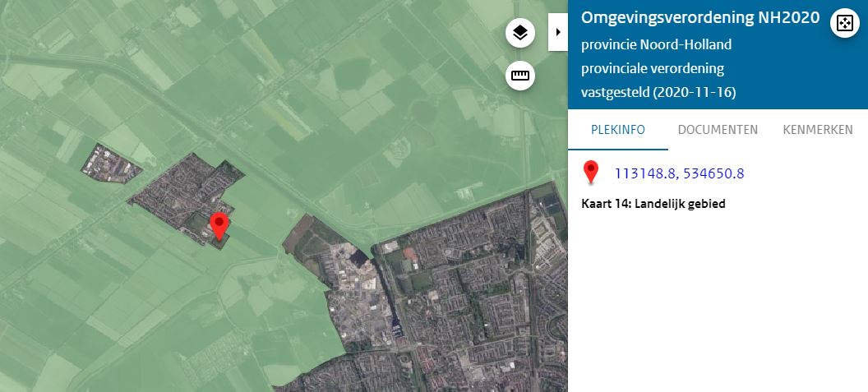
Task: Click the red location pin on the map
Action: [x=219, y=227]
